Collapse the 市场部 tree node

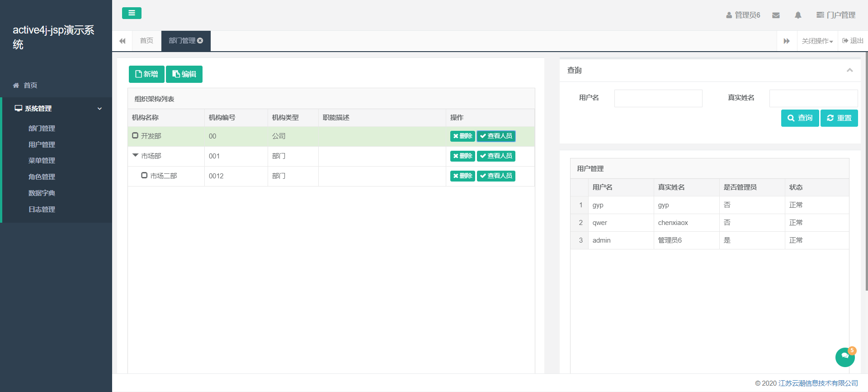pyautogui.click(x=135, y=155)
